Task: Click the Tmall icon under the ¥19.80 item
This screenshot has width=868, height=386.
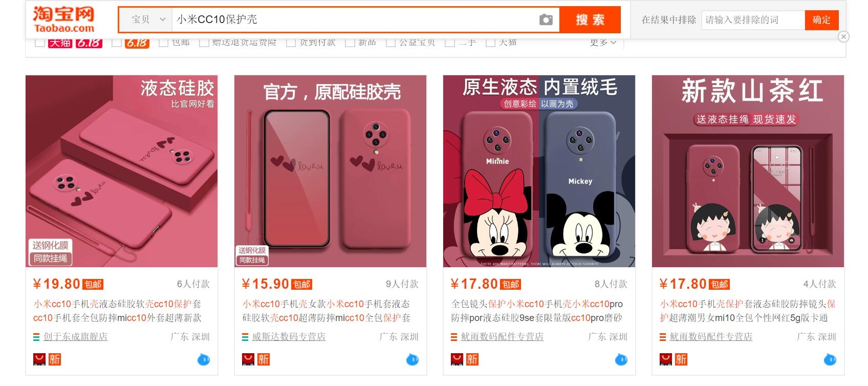Action: tap(39, 359)
